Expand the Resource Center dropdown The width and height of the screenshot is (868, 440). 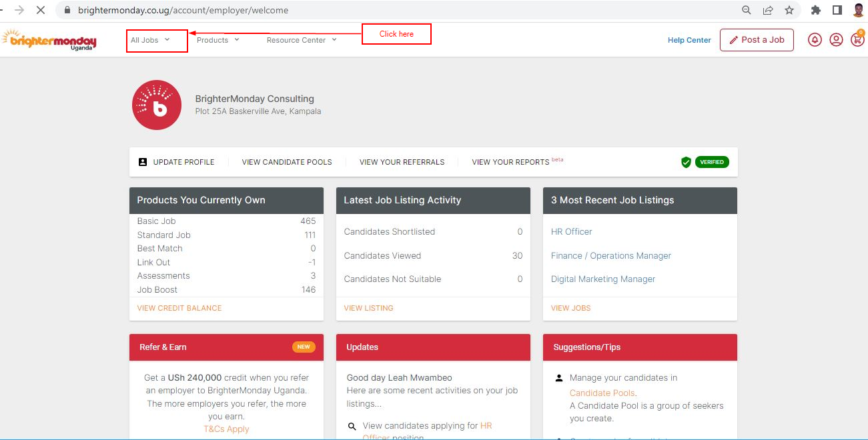click(302, 40)
